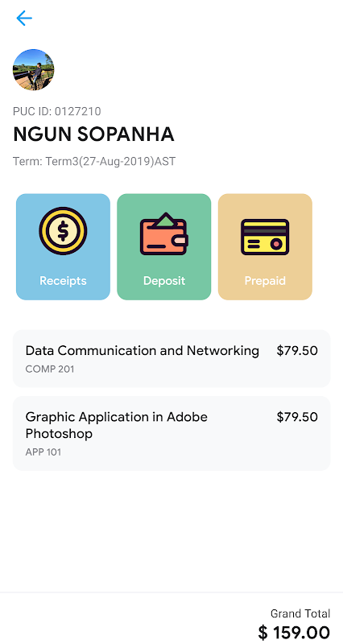Open the Deposit label on green card

click(164, 281)
